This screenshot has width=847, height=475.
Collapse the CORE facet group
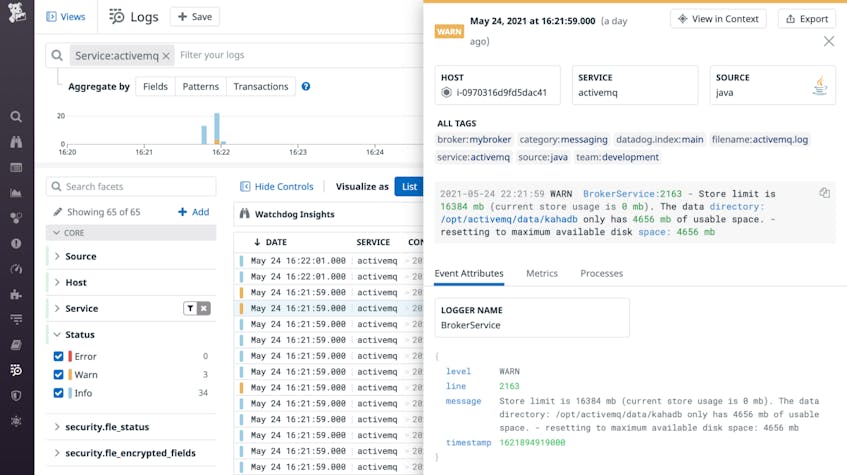pos(131,233)
